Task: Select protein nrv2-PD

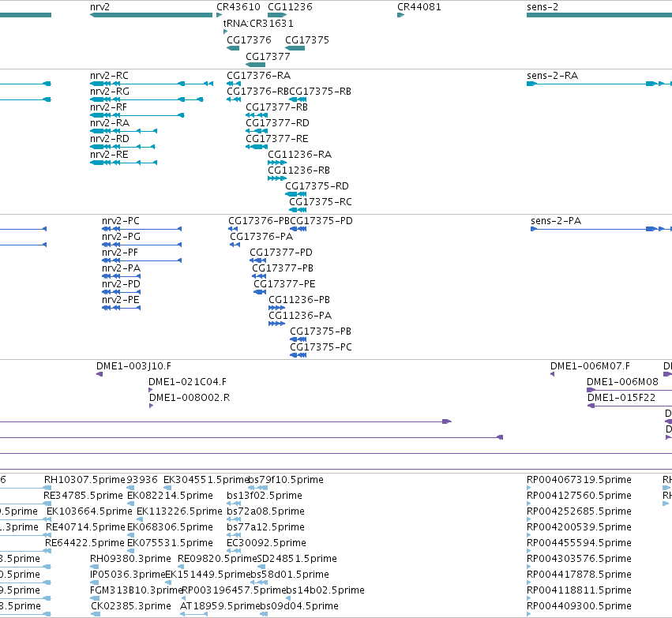Action: point(122,284)
